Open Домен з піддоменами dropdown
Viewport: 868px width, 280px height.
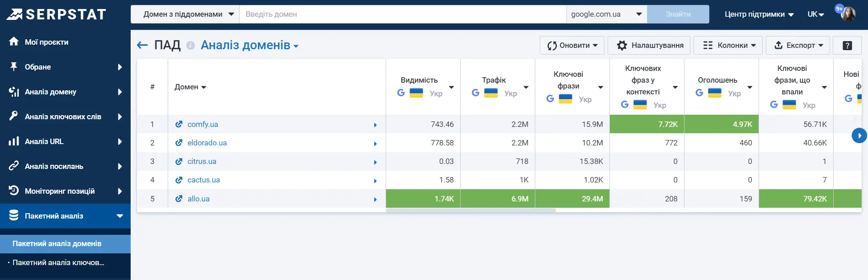pos(185,14)
